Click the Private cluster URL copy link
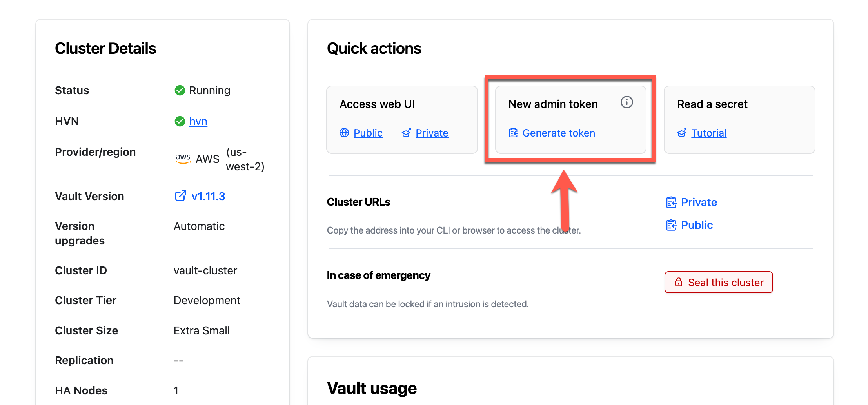 [700, 202]
